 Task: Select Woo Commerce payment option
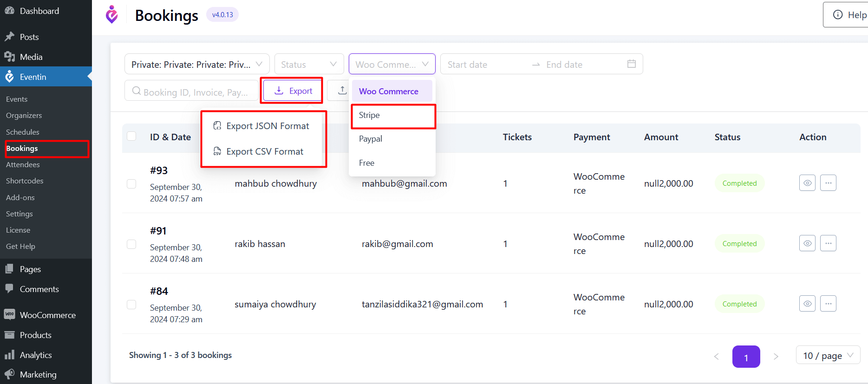pyautogui.click(x=392, y=91)
